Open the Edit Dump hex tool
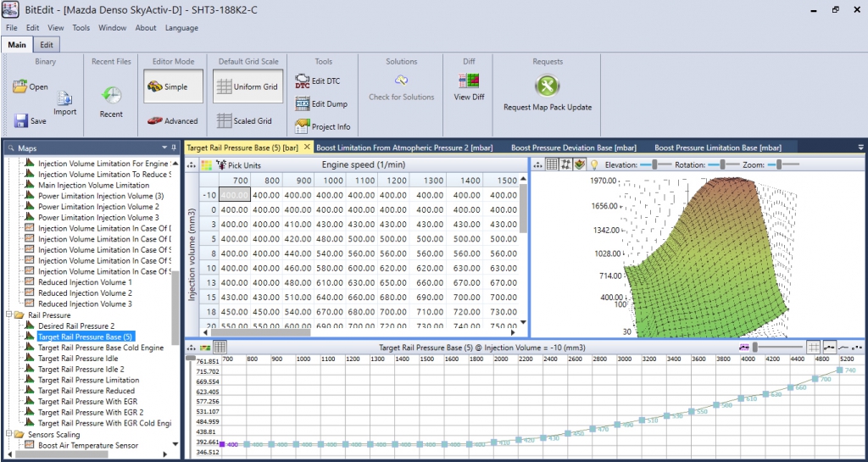 321,103
